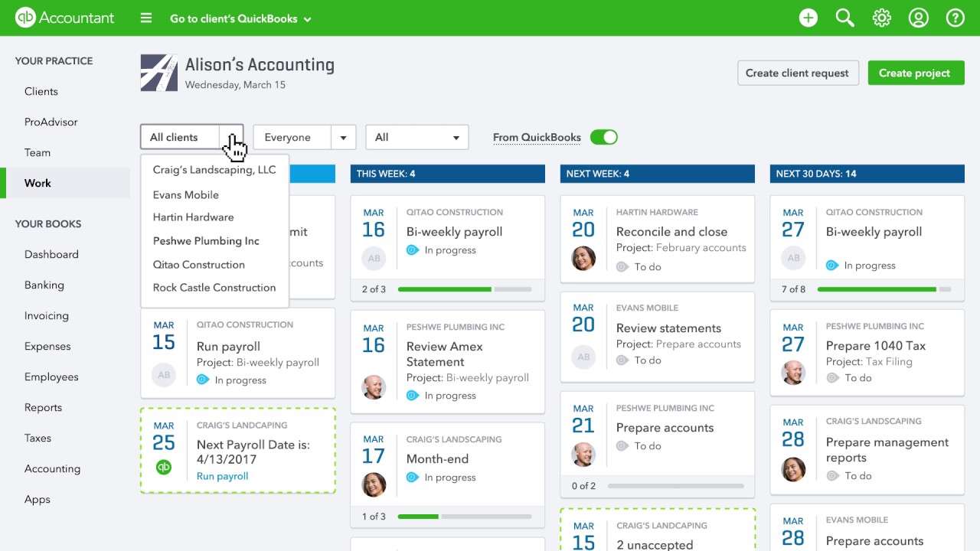The width and height of the screenshot is (980, 551).
Task: Click assignee photo on Prepare 1040 Tax card
Action: pos(793,372)
